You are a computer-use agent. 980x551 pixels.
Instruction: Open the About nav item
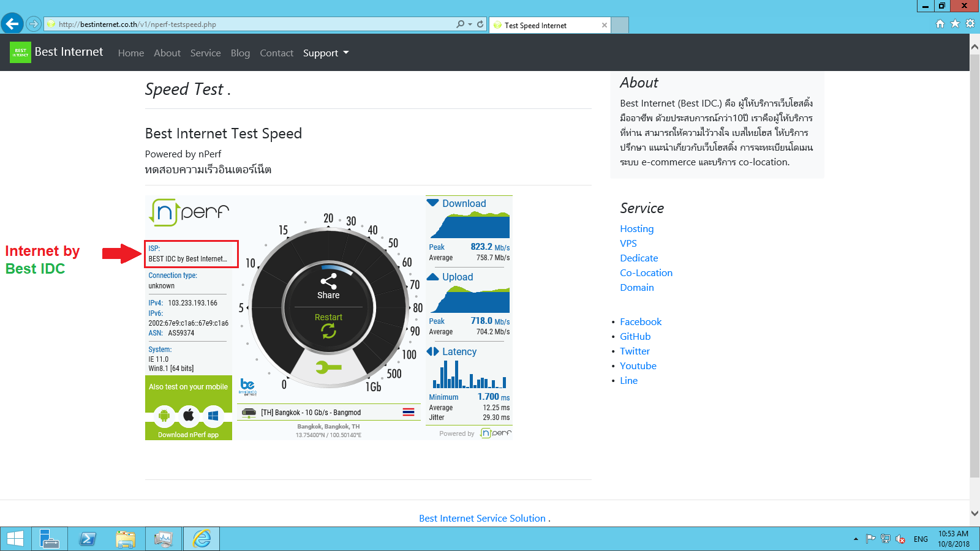tap(167, 53)
